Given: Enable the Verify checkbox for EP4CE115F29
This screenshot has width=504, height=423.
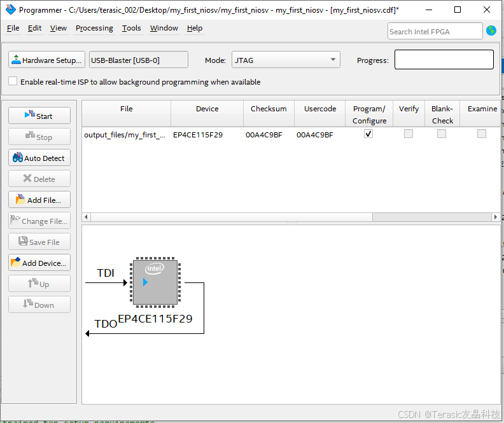Looking at the screenshot, I should coord(409,134).
